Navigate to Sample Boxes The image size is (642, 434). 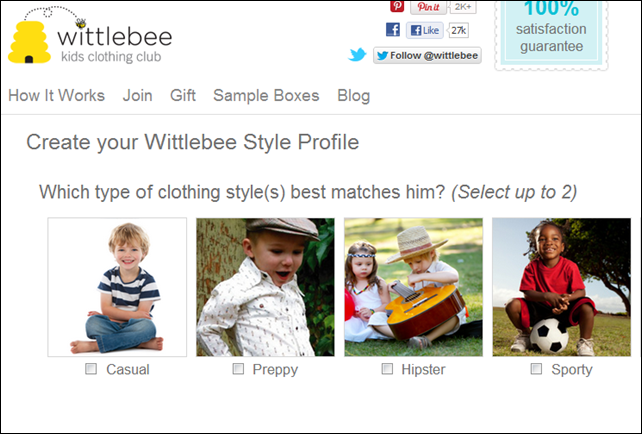coord(266,96)
